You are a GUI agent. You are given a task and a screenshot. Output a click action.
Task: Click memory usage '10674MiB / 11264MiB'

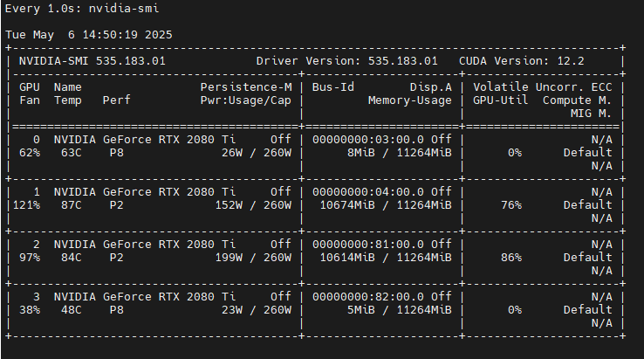pyautogui.click(x=386, y=205)
